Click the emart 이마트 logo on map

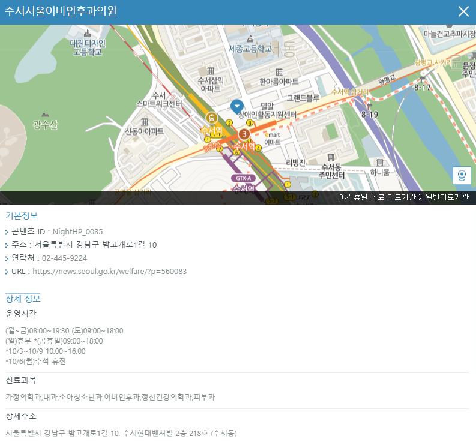pos(273,139)
